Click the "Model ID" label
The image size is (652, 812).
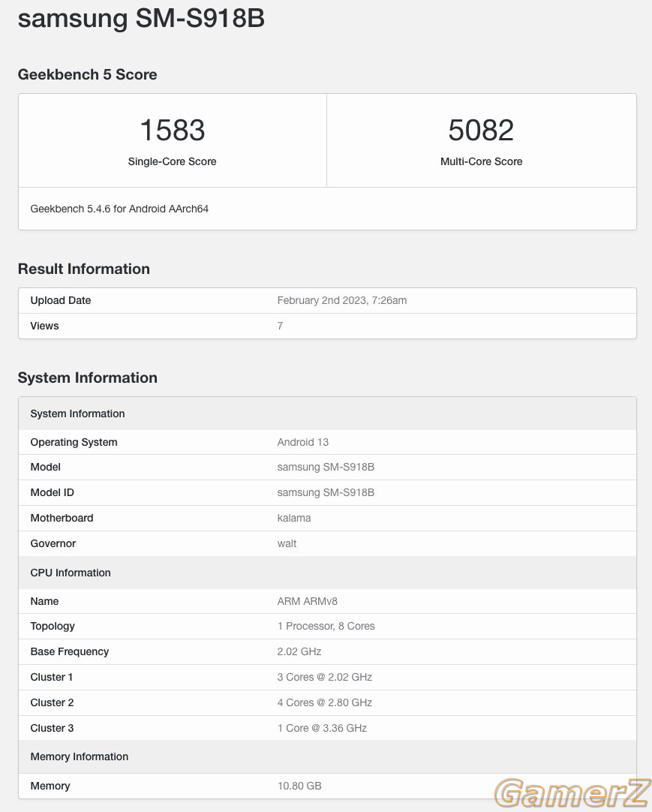(x=53, y=492)
